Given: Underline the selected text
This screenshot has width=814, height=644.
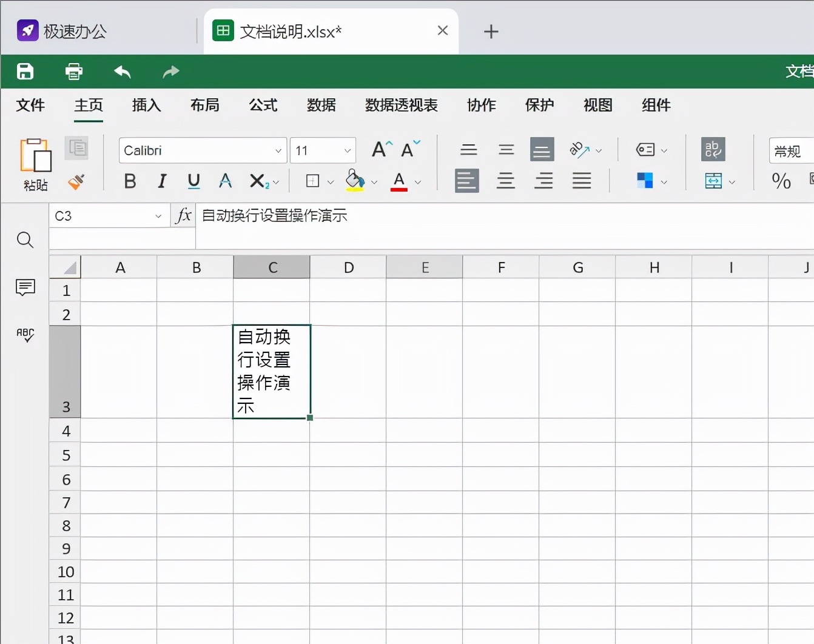Looking at the screenshot, I should click(x=193, y=181).
